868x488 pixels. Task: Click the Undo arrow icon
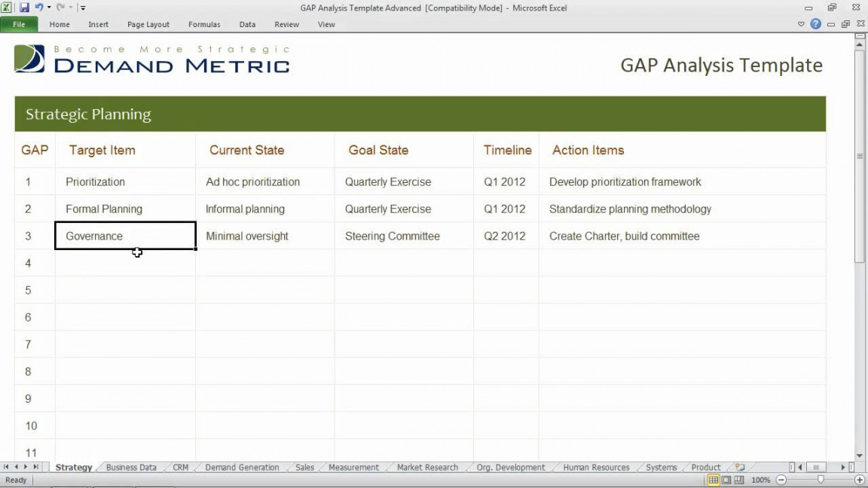pos(38,8)
